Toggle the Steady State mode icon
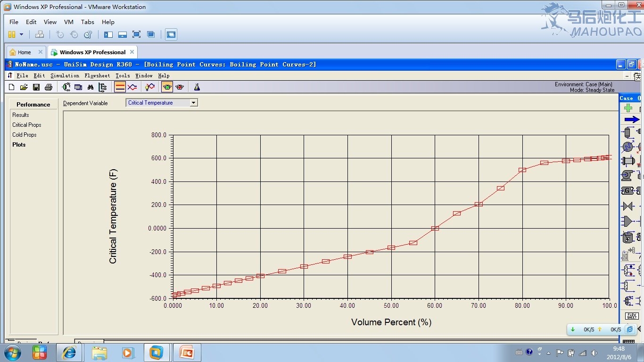The height and width of the screenshot is (362, 644). [120, 87]
